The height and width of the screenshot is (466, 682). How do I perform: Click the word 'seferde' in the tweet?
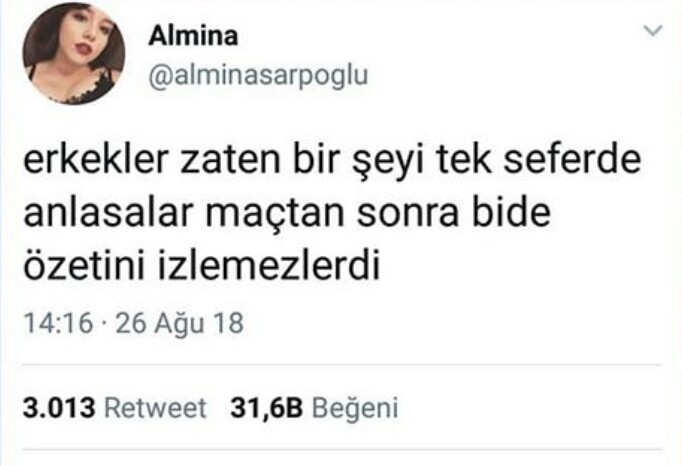click(572, 160)
